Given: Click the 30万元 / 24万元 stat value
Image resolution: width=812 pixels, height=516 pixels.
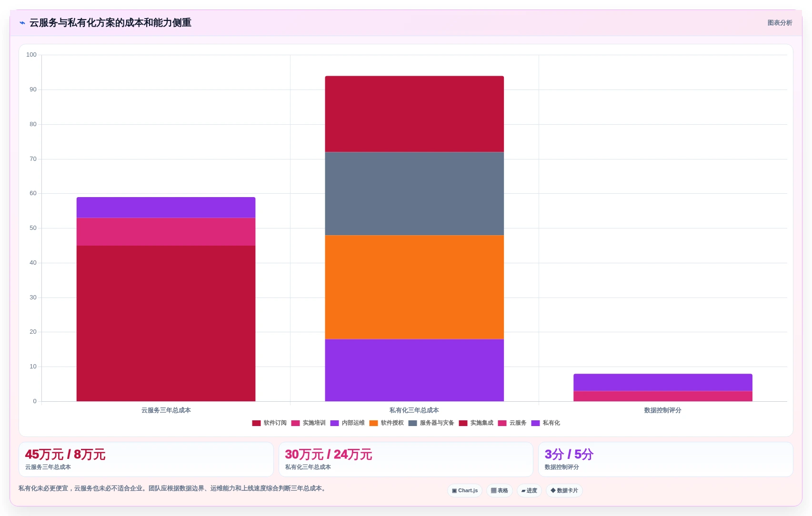Looking at the screenshot, I should click(x=329, y=455).
